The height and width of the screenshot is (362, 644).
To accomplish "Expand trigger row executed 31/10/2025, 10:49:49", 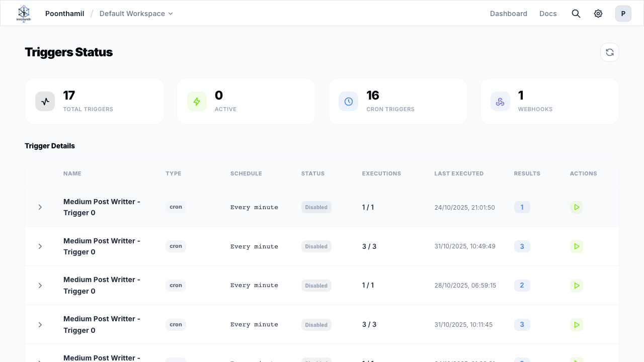I will click(x=40, y=246).
